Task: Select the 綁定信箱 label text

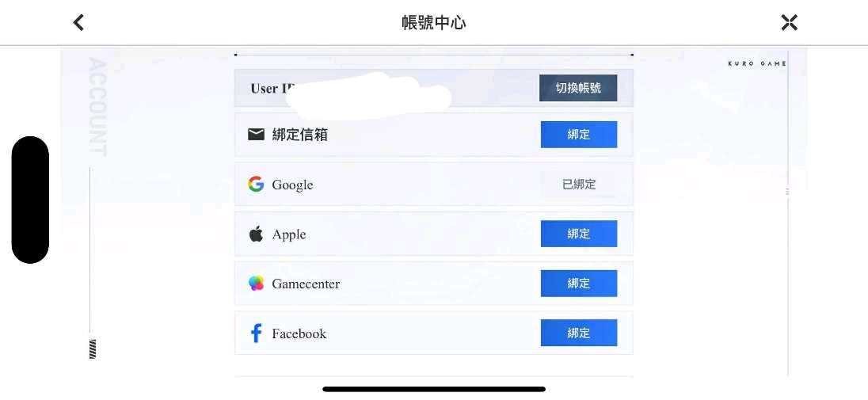Action: (299, 135)
